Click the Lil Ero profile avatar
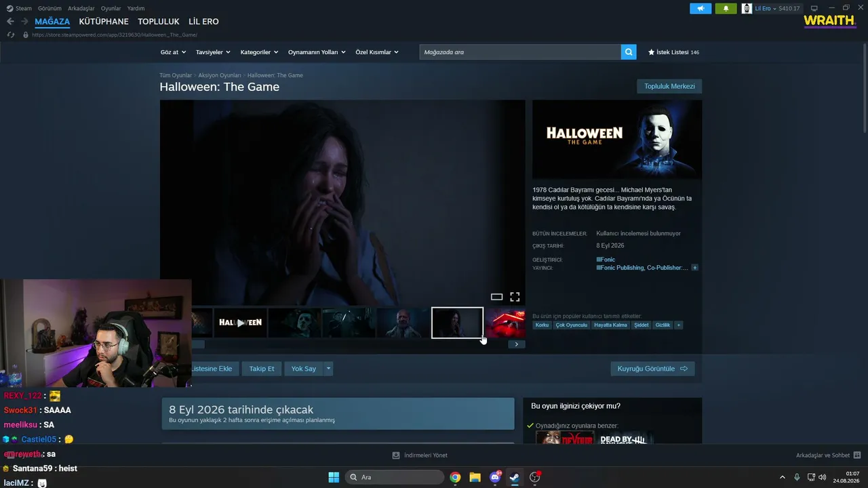Image resolution: width=868 pixels, height=488 pixels. click(747, 8)
